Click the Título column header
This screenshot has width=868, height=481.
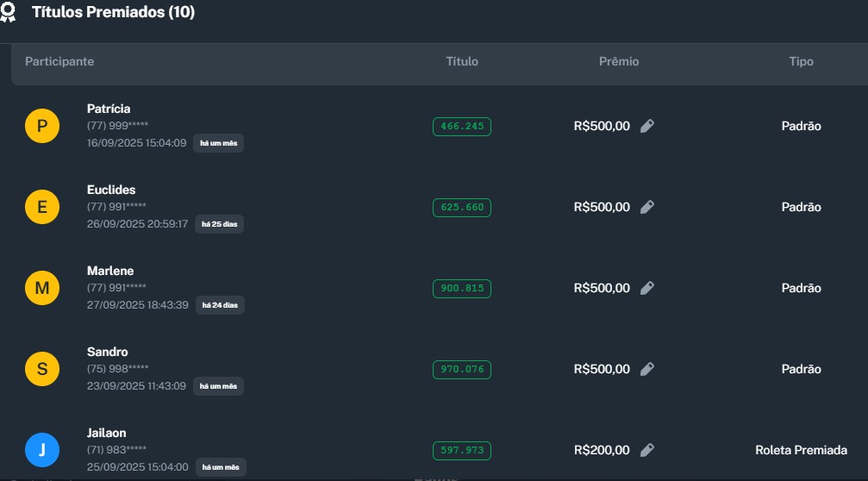(462, 62)
